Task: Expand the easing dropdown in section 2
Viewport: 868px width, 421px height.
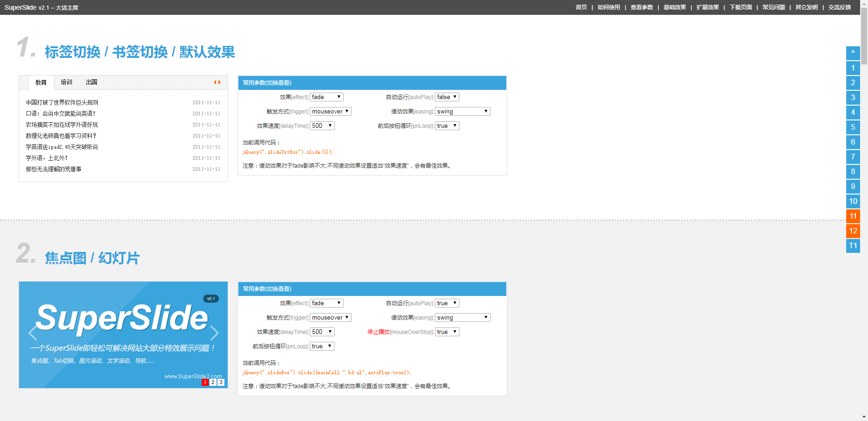Action: click(462, 317)
